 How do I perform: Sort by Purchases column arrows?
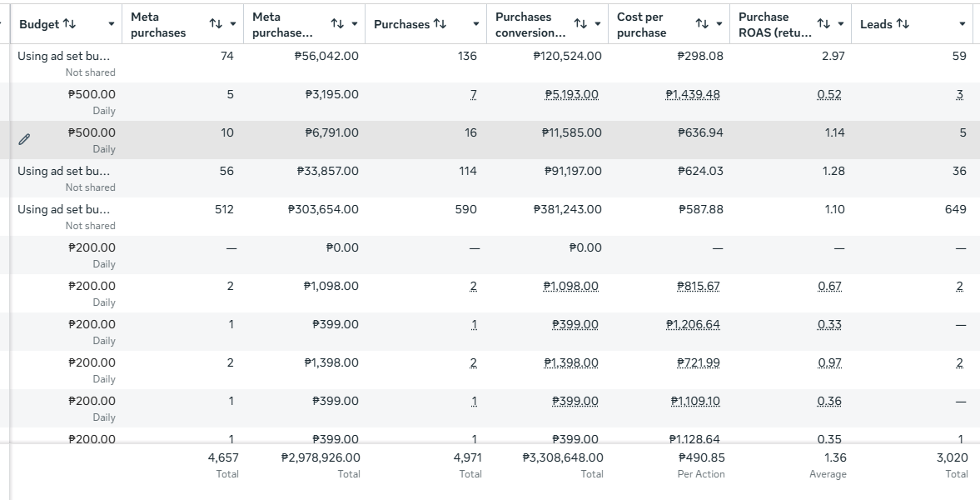tap(440, 24)
